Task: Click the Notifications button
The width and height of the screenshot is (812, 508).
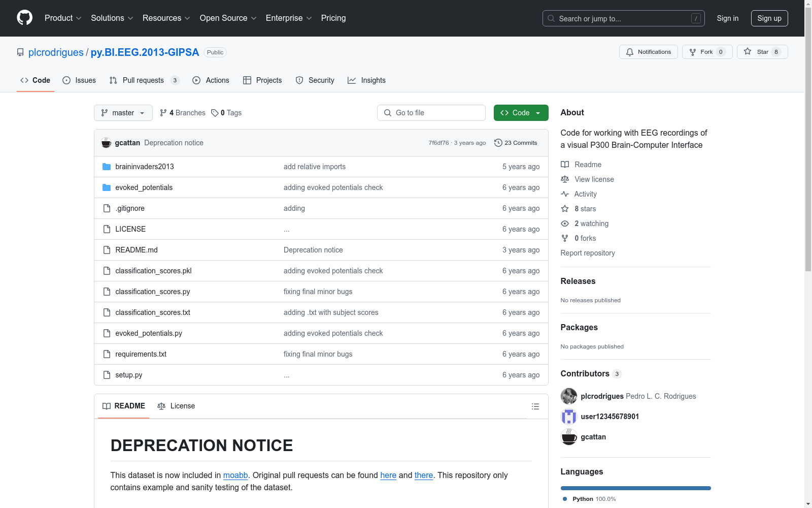Action: (649, 52)
